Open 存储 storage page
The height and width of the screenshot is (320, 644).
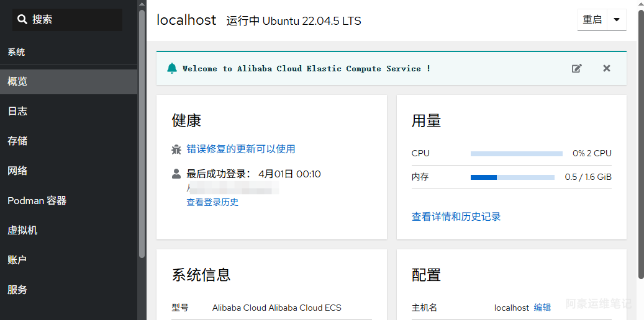pyautogui.click(x=68, y=141)
